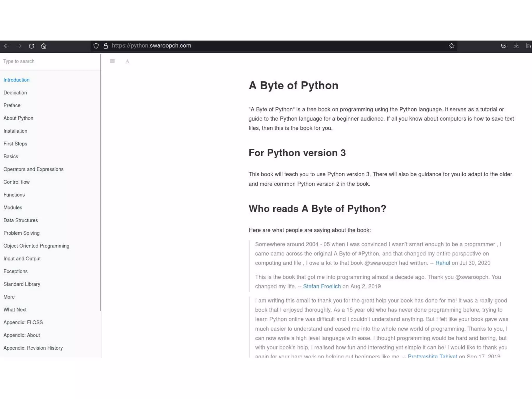This screenshot has height=399, width=532.
Task: Save page to Pocket icon
Action: pyautogui.click(x=503, y=46)
